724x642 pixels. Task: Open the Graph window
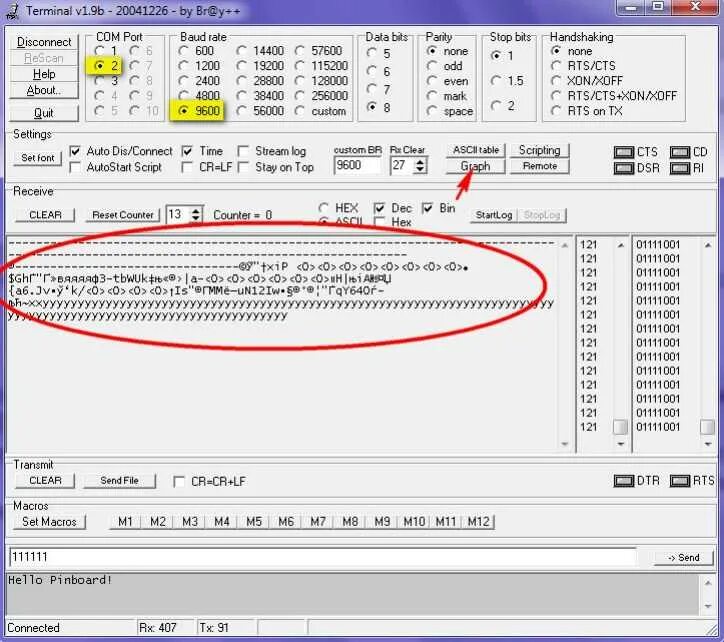click(x=476, y=166)
